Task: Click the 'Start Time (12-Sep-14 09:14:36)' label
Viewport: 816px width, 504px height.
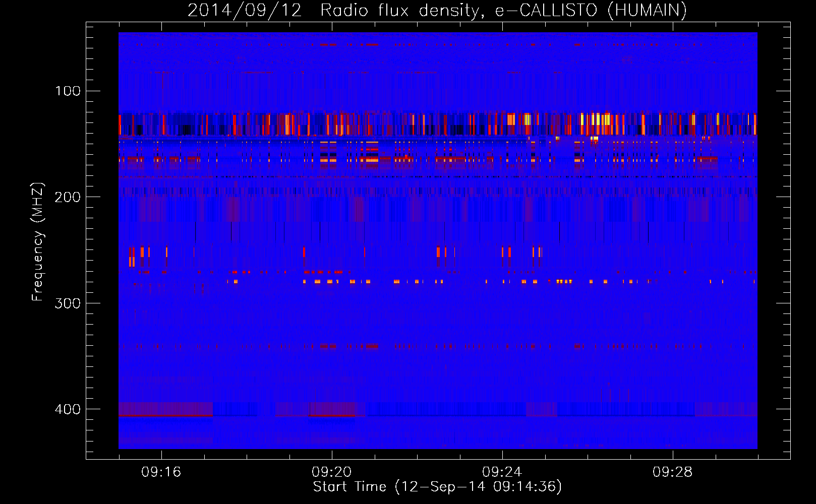Action: tap(437, 487)
